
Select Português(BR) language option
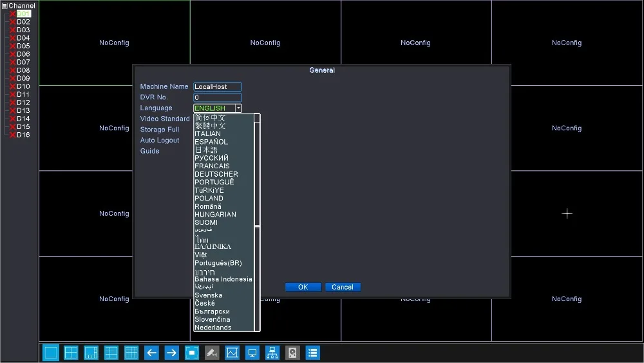point(218,263)
